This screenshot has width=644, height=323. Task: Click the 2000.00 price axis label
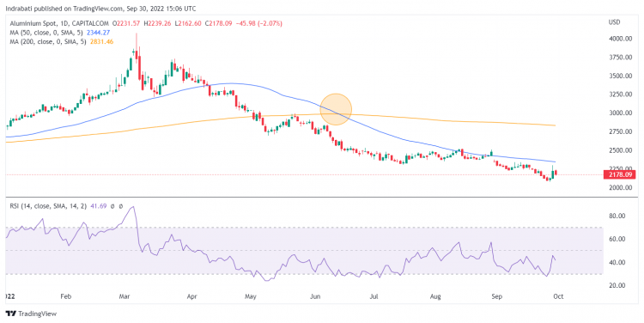(x=620, y=188)
